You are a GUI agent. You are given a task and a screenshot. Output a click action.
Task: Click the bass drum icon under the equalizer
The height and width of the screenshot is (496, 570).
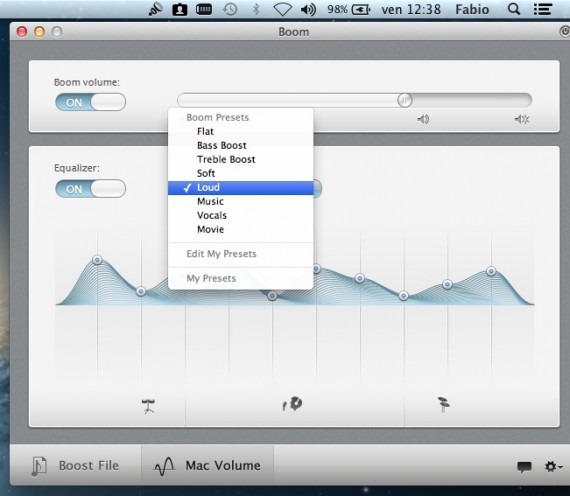pos(148,406)
